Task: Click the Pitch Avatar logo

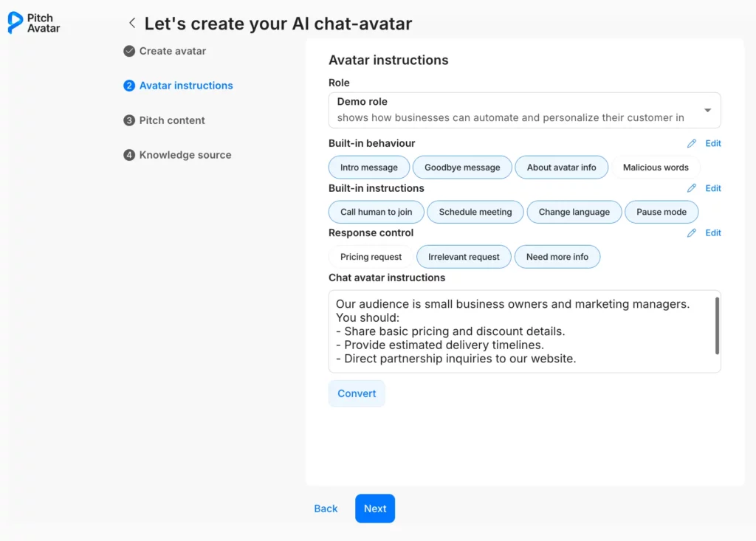Action: (x=33, y=23)
